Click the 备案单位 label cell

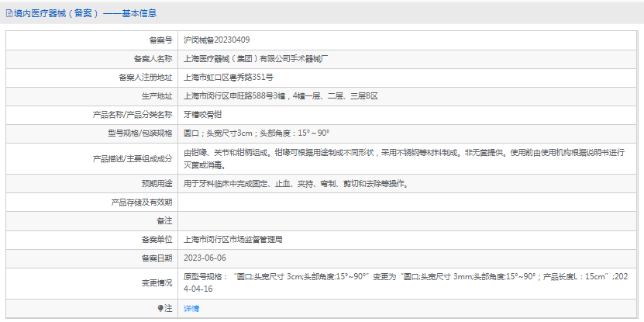(92, 240)
